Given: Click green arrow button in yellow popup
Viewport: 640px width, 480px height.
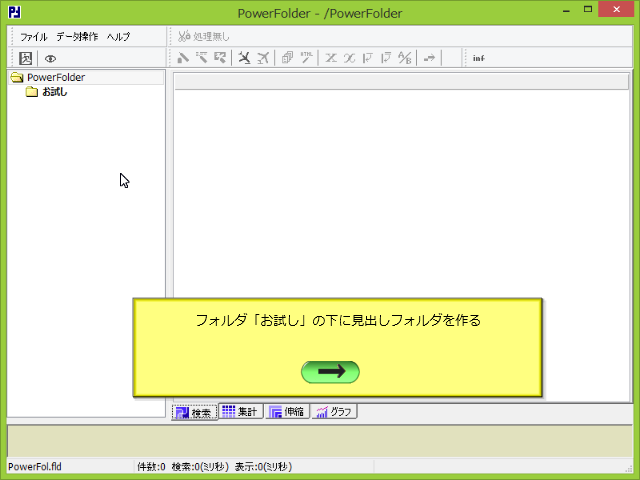Looking at the screenshot, I should 330,372.
